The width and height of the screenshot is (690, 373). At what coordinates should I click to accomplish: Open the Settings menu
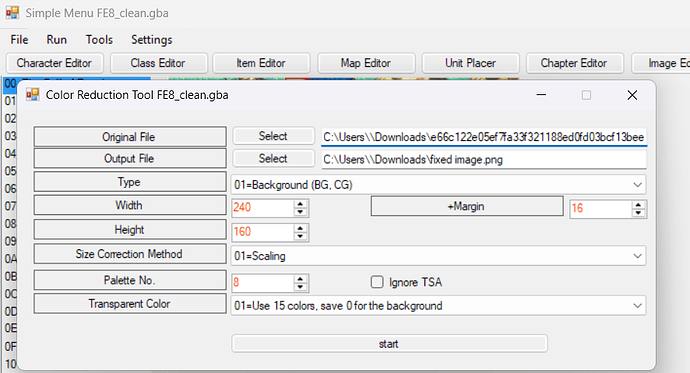(x=152, y=40)
